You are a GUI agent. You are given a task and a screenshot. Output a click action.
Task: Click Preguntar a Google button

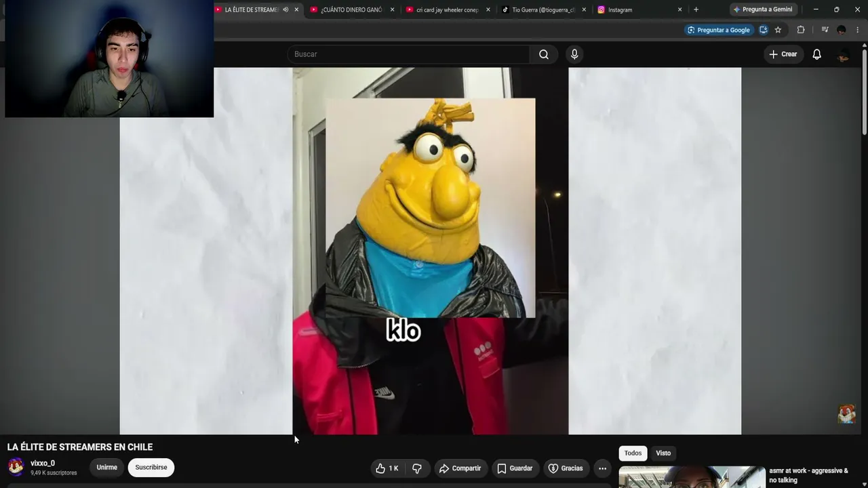(718, 30)
